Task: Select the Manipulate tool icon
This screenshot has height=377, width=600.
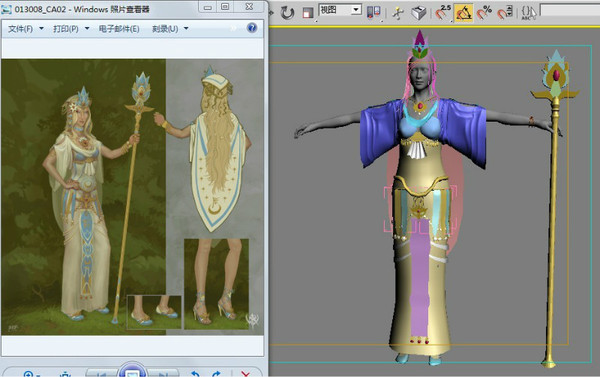Action: tap(398, 13)
